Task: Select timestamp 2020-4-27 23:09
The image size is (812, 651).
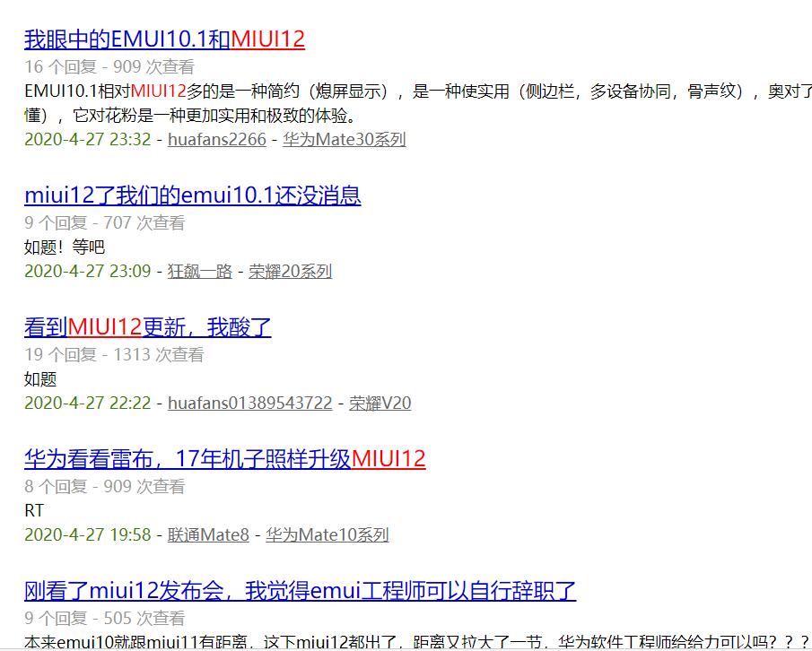Action: point(88,271)
